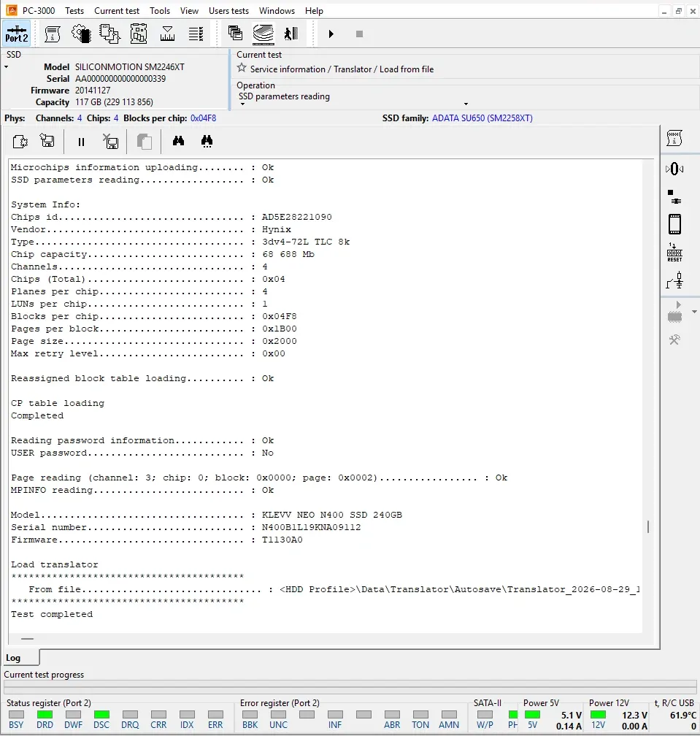Image resolution: width=700 pixels, height=736 pixels.
Task: Open the Users tests menu
Action: 228,10
